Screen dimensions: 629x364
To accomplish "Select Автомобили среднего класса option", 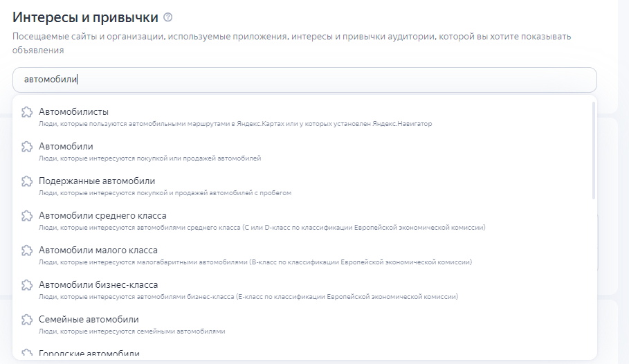I will coord(302,220).
